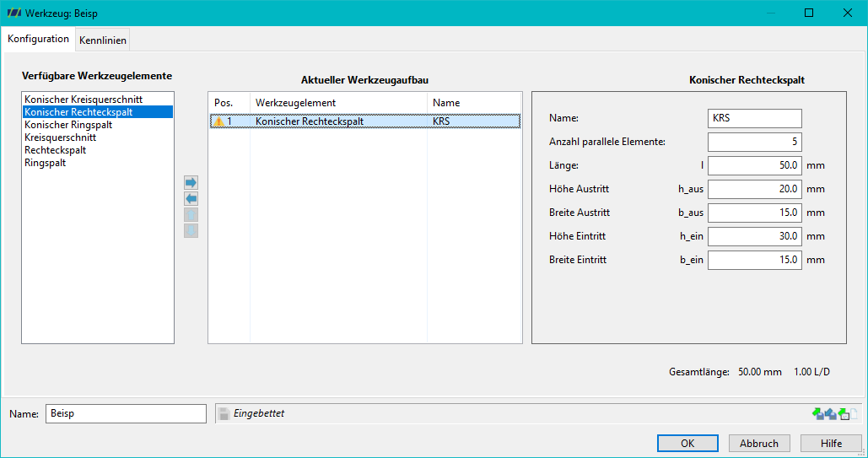Add selected element with right arrow
Screen dimensions: 868x458
point(191,183)
